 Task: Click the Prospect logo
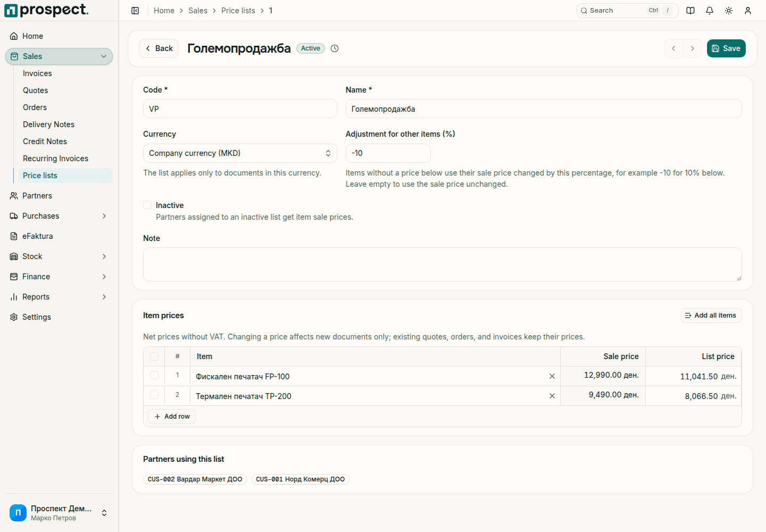coord(47,10)
